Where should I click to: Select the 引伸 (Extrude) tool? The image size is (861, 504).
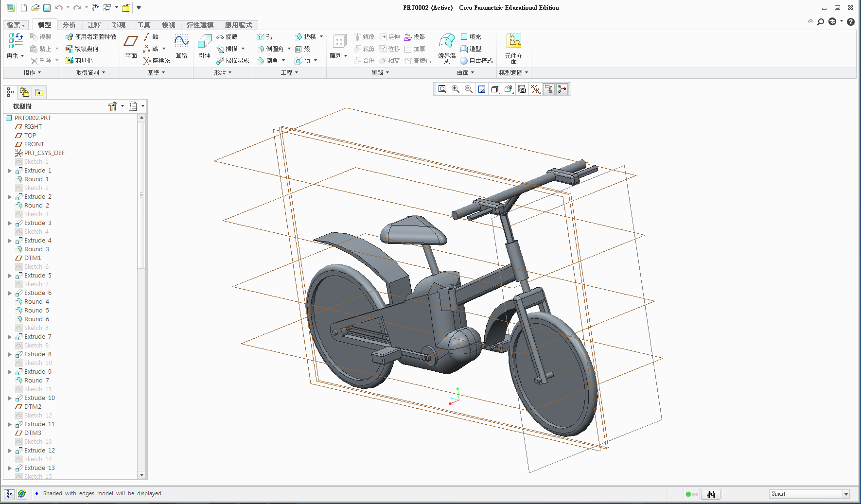(x=204, y=47)
